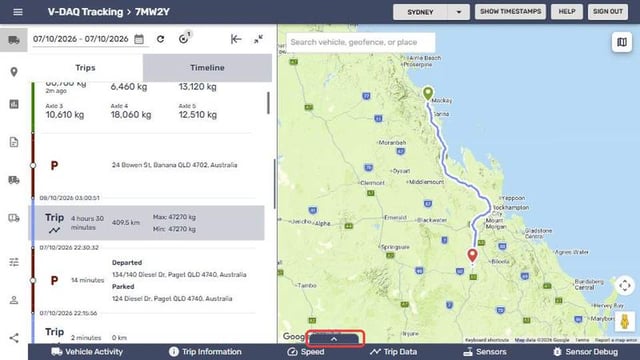The height and width of the screenshot is (360, 640).
Task: Open the document sidebar icon
Action: (x=14, y=142)
